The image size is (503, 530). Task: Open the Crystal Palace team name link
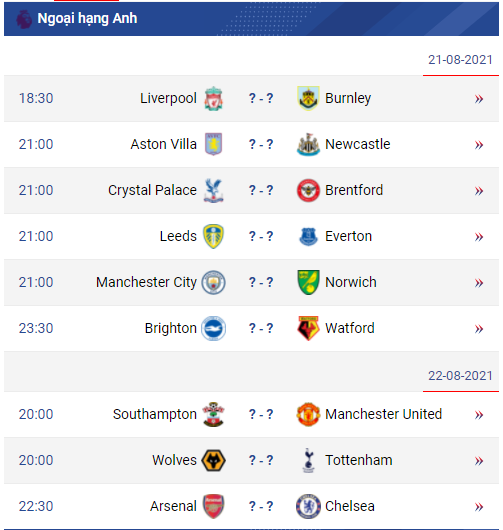tap(152, 190)
